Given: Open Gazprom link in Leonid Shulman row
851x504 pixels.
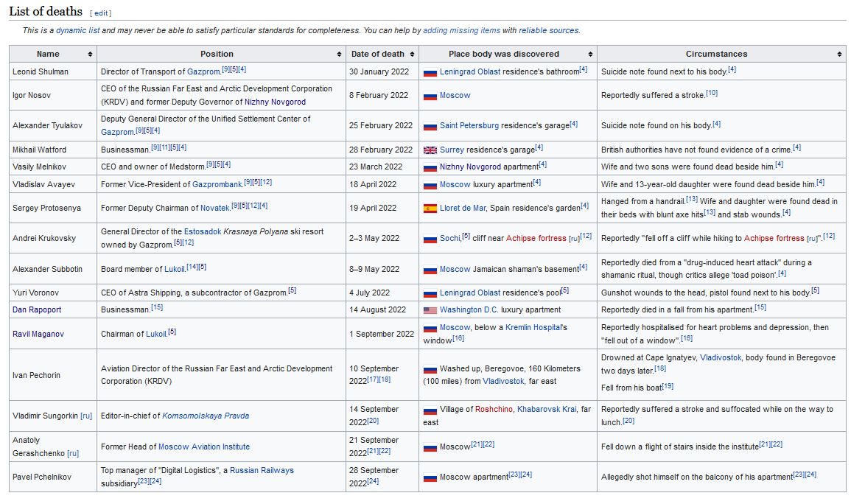Looking at the screenshot, I should pos(203,71).
